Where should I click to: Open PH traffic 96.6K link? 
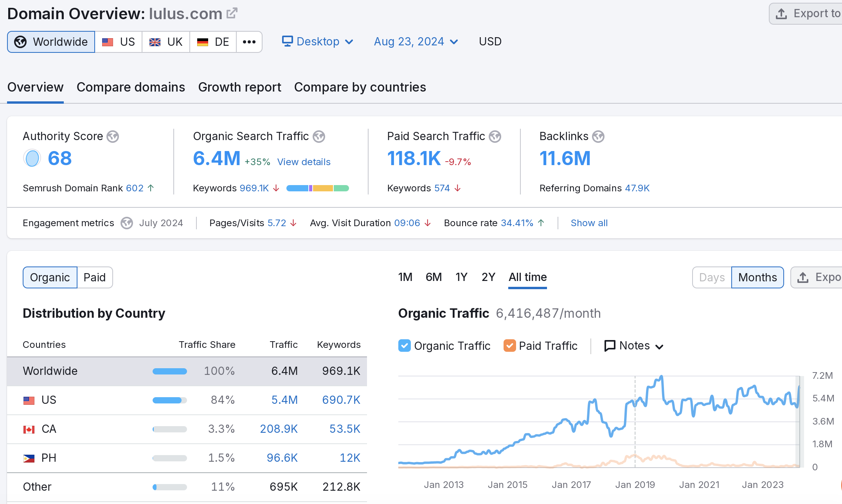(282, 458)
